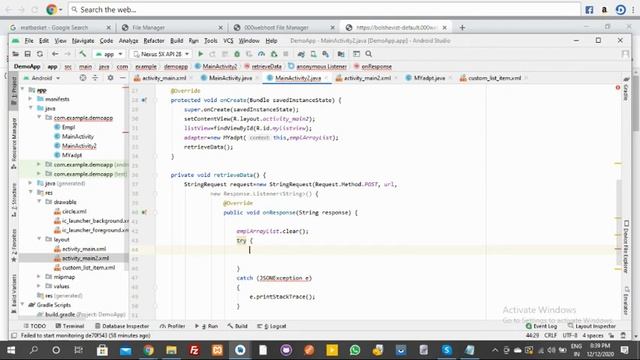Select circle.xml in drawable folder
This screenshot has width=640, height=360.
click(x=74, y=211)
